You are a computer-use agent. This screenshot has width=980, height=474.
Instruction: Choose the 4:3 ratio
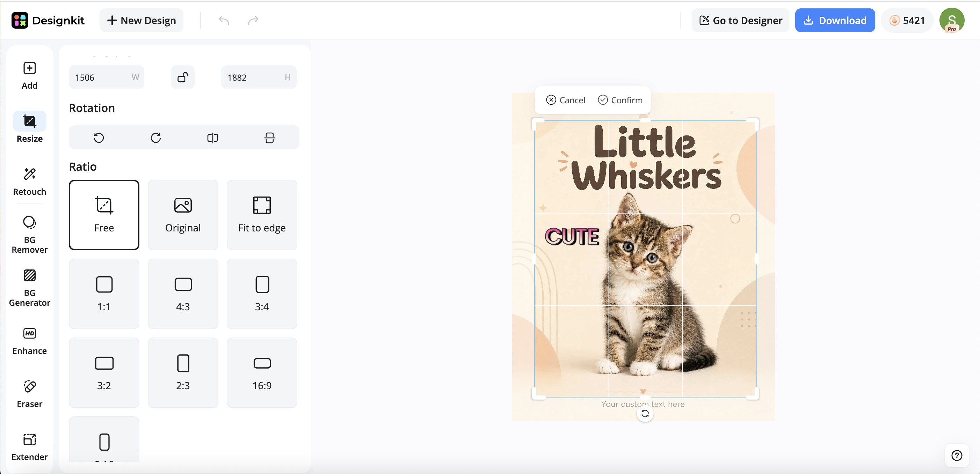click(x=183, y=294)
